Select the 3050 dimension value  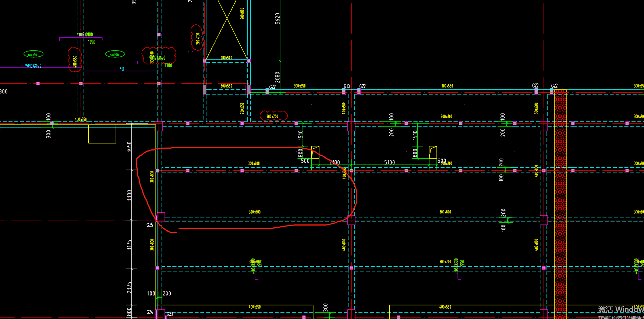click(129, 147)
